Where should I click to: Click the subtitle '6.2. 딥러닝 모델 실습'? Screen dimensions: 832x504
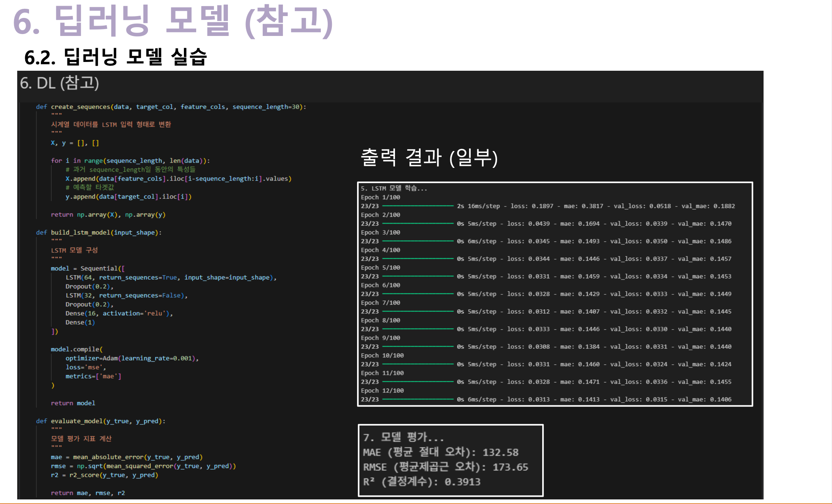coord(115,57)
